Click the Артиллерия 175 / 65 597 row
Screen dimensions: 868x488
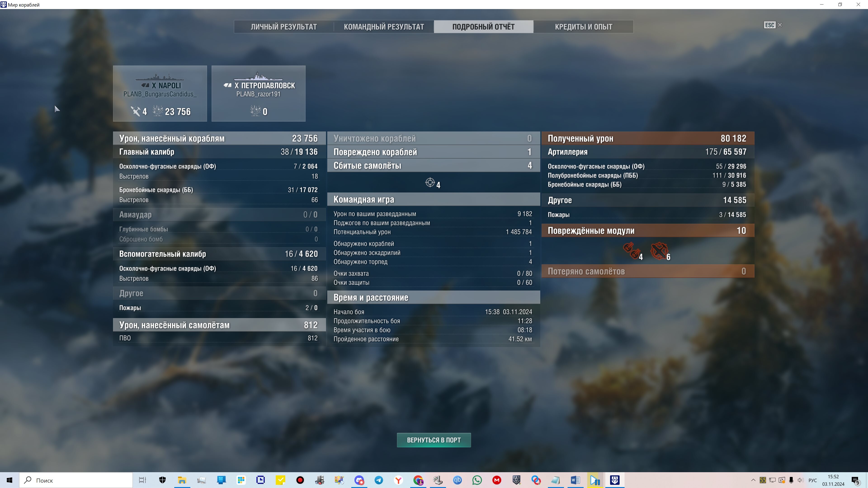click(x=648, y=152)
